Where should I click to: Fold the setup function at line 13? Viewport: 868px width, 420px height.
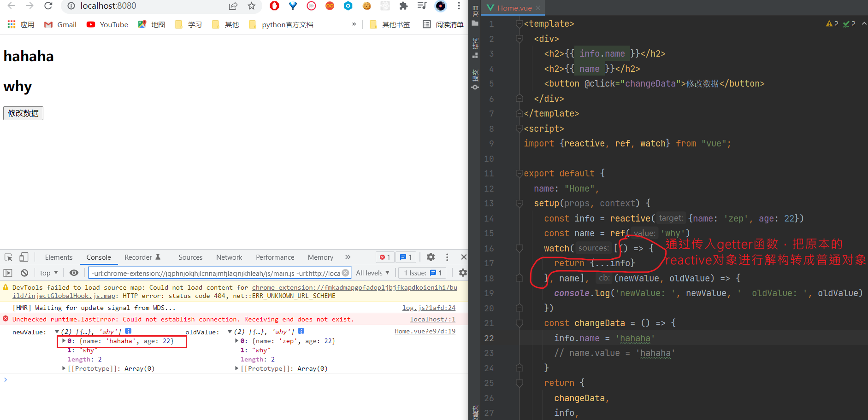pyautogui.click(x=519, y=203)
